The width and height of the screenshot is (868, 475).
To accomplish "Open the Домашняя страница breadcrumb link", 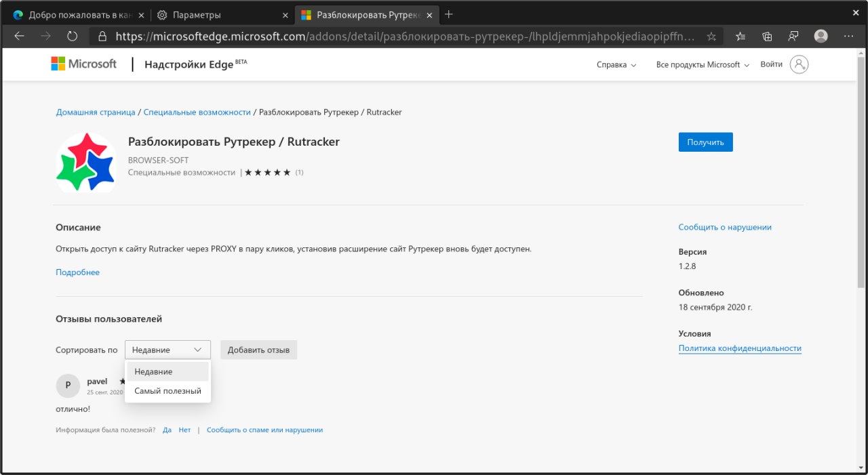I will pyautogui.click(x=96, y=112).
